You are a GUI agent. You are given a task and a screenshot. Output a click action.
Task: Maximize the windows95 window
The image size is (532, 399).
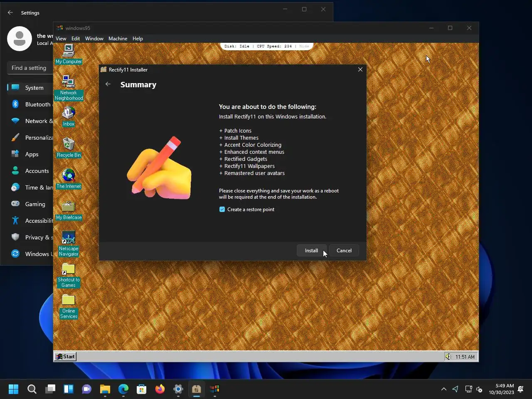(x=450, y=28)
